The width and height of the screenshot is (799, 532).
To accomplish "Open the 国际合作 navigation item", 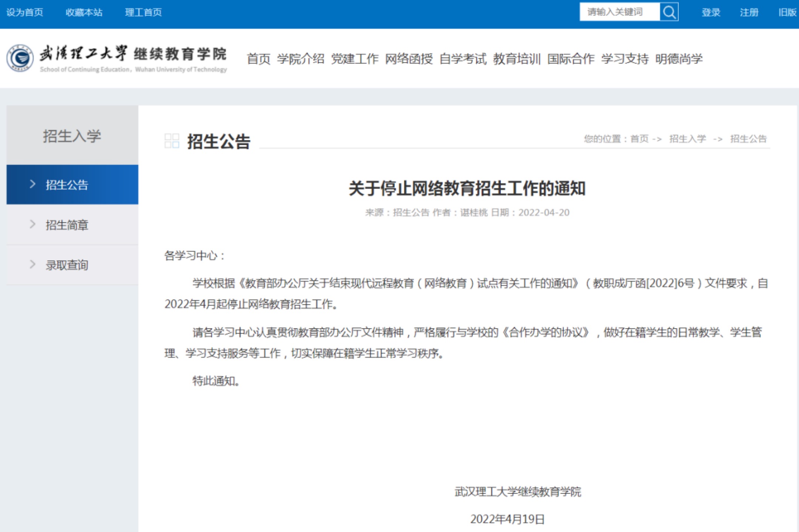I will point(571,59).
